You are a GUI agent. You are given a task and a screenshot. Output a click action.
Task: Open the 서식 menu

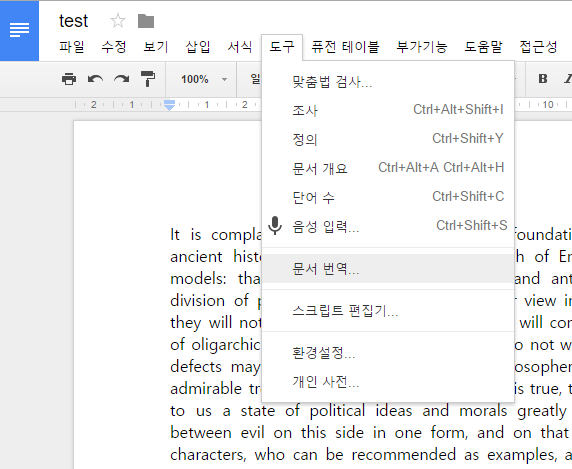pos(240,47)
